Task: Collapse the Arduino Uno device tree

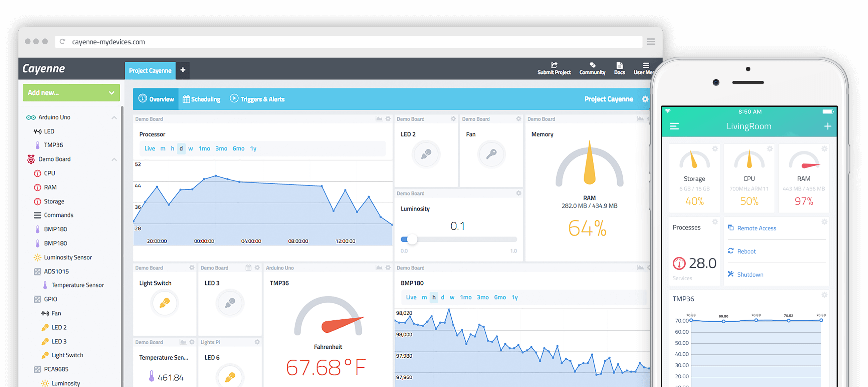Action: (x=114, y=117)
